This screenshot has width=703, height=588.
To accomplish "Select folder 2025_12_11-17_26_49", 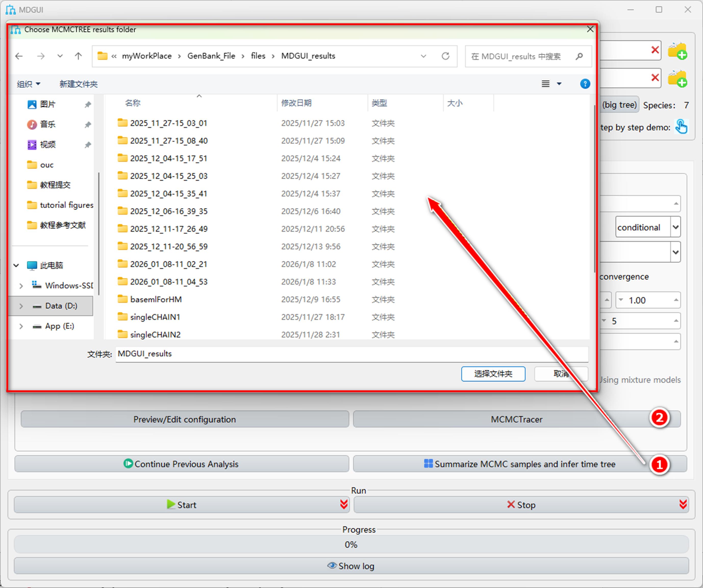I will pyautogui.click(x=169, y=229).
